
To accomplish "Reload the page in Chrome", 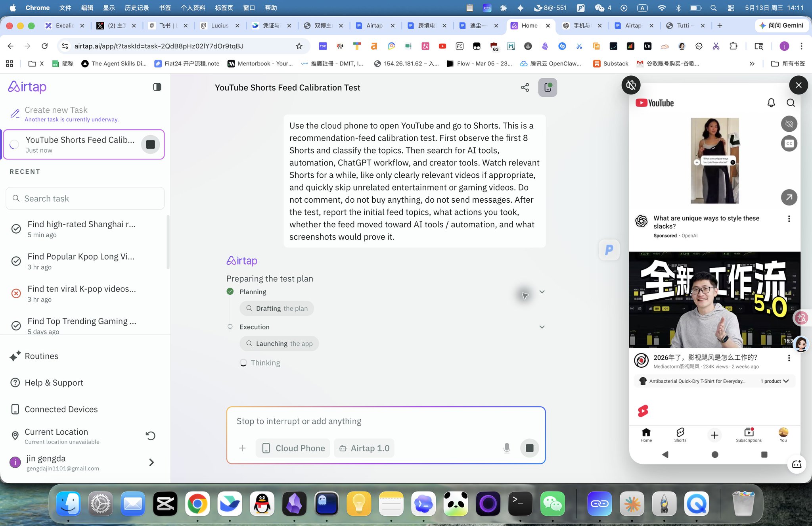I will 45,46.
